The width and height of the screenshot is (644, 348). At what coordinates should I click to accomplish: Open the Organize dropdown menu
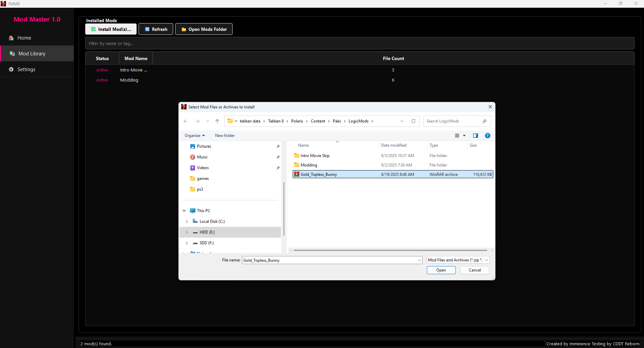pos(194,136)
